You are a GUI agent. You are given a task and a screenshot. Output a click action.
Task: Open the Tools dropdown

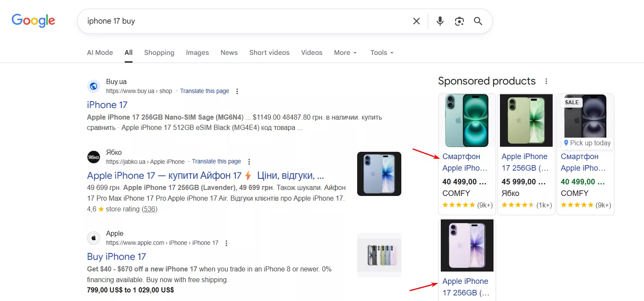[382, 53]
